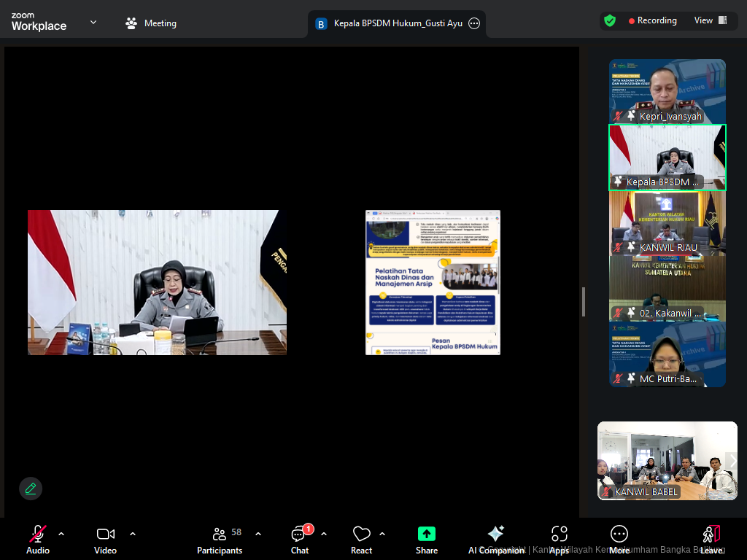747x560 pixels.
Task: Open the Zoom Workplace dropdown arrow
Action: pyautogui.click(x=93, y=23)
